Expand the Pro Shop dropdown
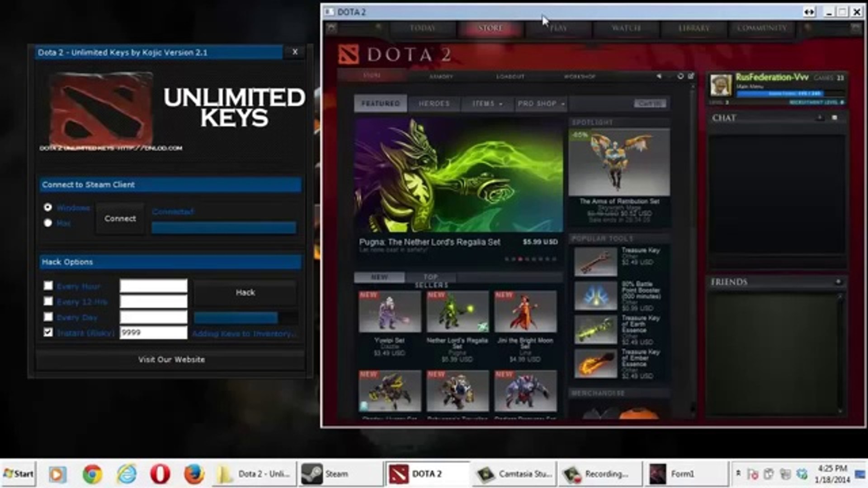The height and width of the screenshot is (488, 868). click(x=541, y=103)
